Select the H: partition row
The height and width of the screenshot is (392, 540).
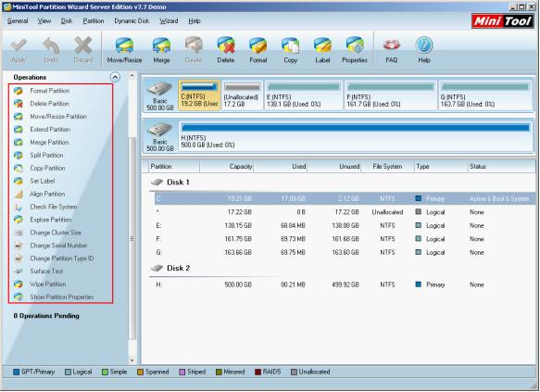click(345, 285)
